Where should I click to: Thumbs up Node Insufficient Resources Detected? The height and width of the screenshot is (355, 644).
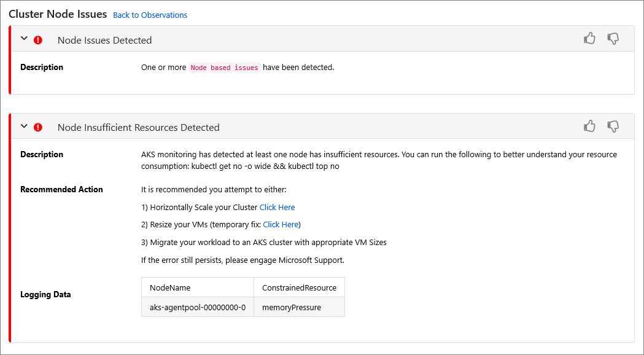coord(590,126)
